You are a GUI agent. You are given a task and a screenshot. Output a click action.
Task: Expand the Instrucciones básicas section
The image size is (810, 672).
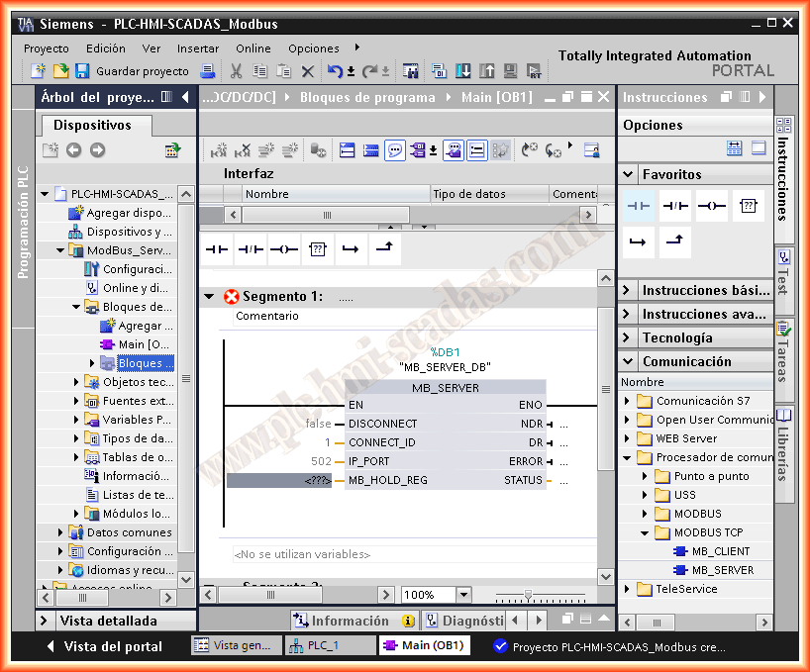click(x=628, y=290)
